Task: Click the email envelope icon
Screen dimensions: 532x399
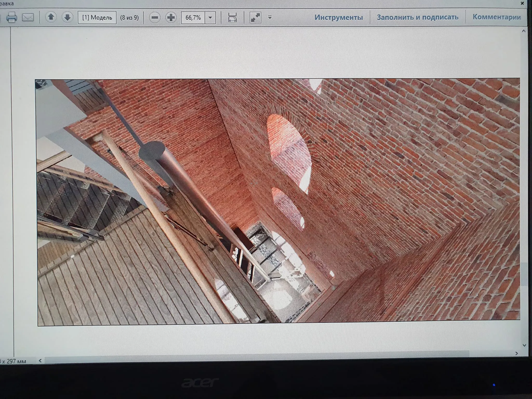Action: tap(28, 17)
